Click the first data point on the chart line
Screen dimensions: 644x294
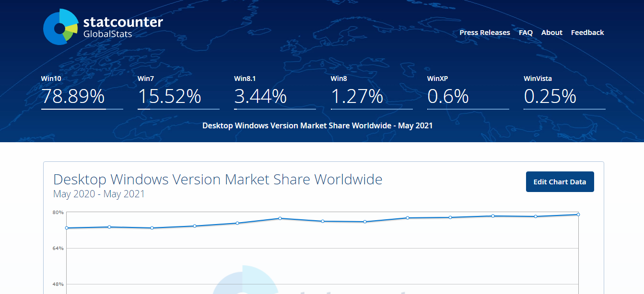coord(67,228)
